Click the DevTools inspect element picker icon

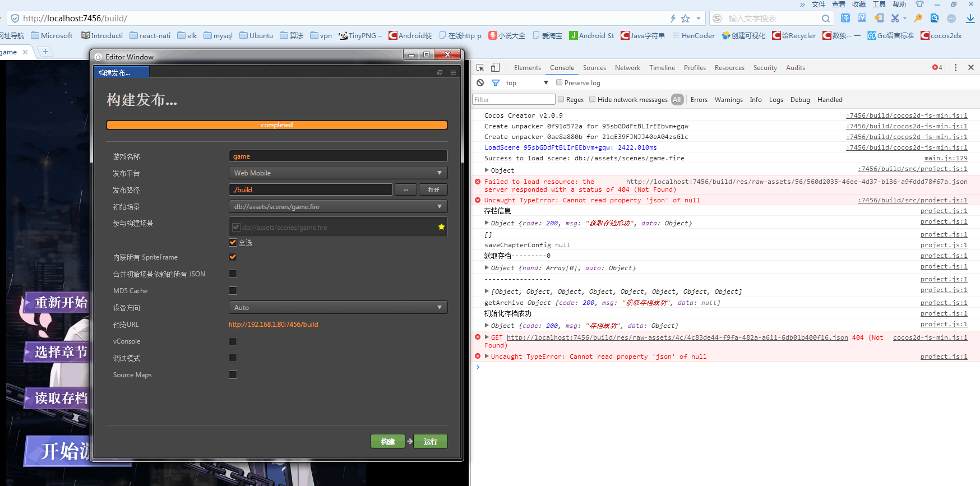(480, 67)
